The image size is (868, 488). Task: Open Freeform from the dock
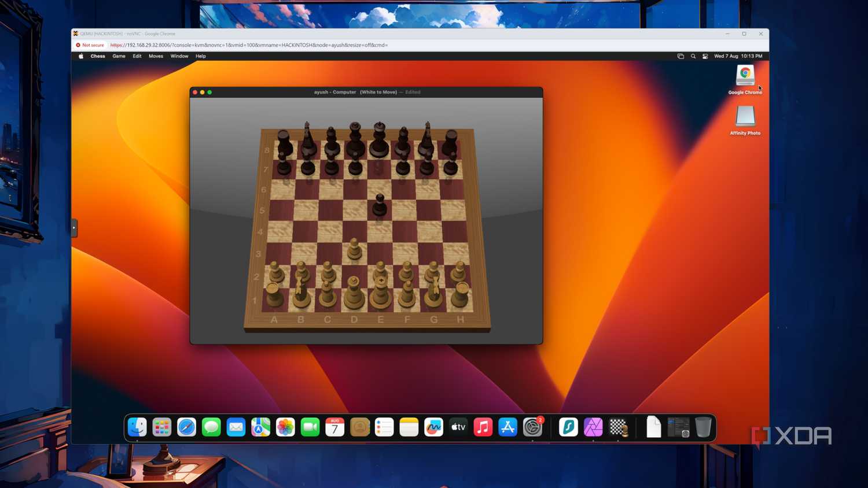[x=433, y=427]
